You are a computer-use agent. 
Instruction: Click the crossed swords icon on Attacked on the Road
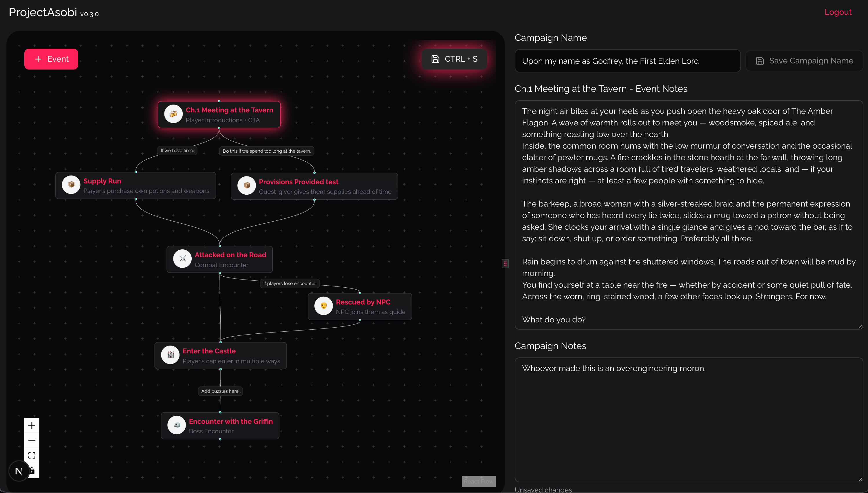pyautogui.click(x=182, y=259)
